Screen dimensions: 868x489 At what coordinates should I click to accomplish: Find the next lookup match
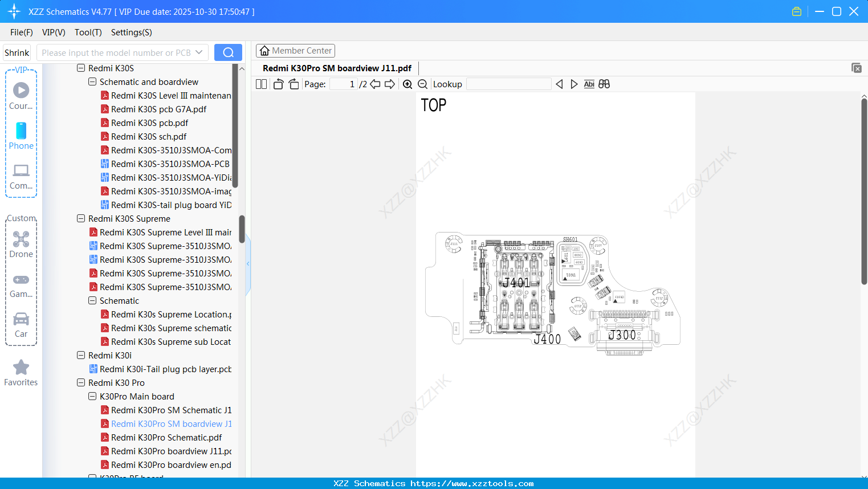coord(574,84)
